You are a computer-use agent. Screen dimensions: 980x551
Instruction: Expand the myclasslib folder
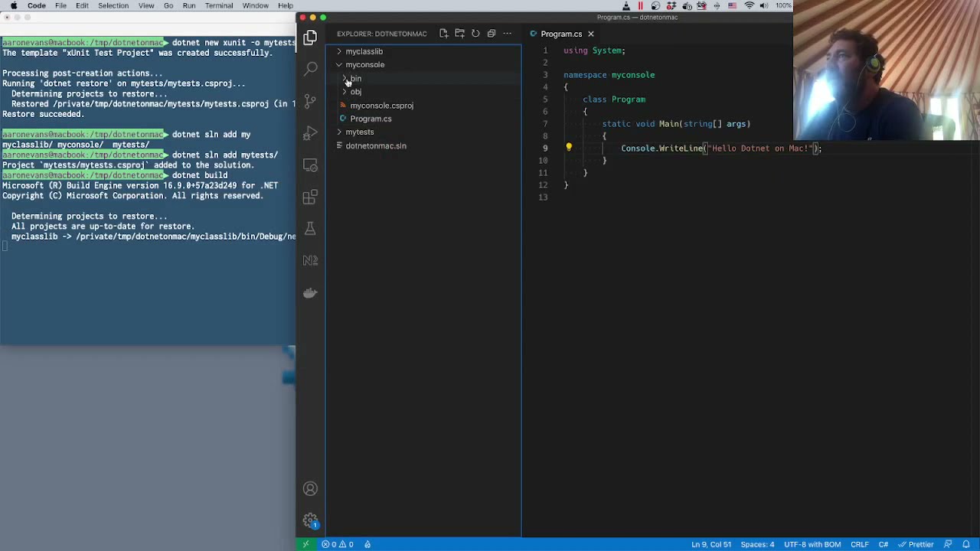pyautogui.click(x=364, y=51)
